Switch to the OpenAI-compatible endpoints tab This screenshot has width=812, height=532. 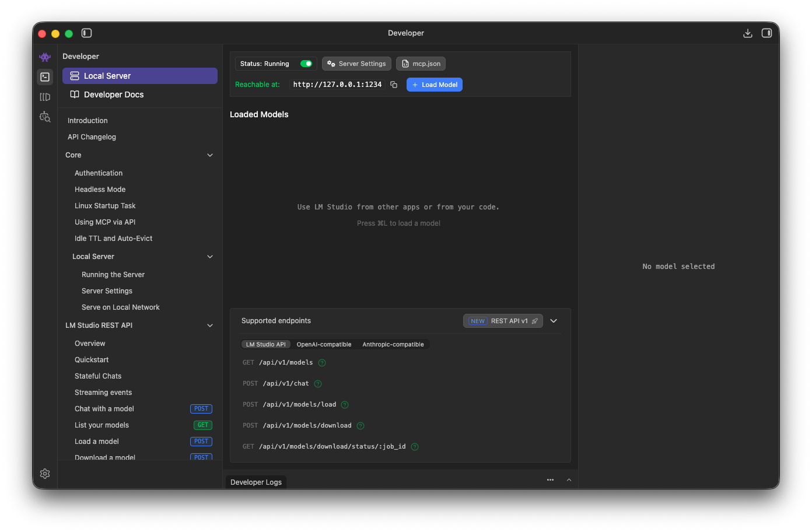pos(324,344)
